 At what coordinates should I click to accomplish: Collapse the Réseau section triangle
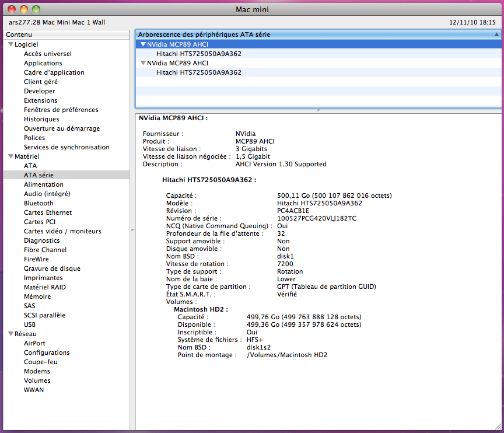click(10, 334)
